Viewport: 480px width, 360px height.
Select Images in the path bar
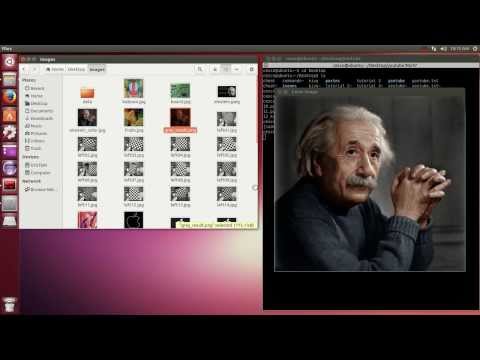[x=97, y=69]
